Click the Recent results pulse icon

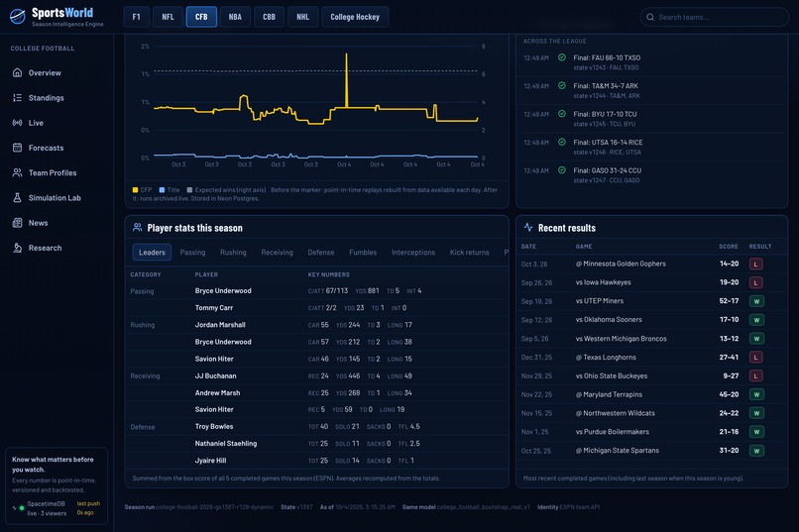pyautogui.click(x=528, y=228)
